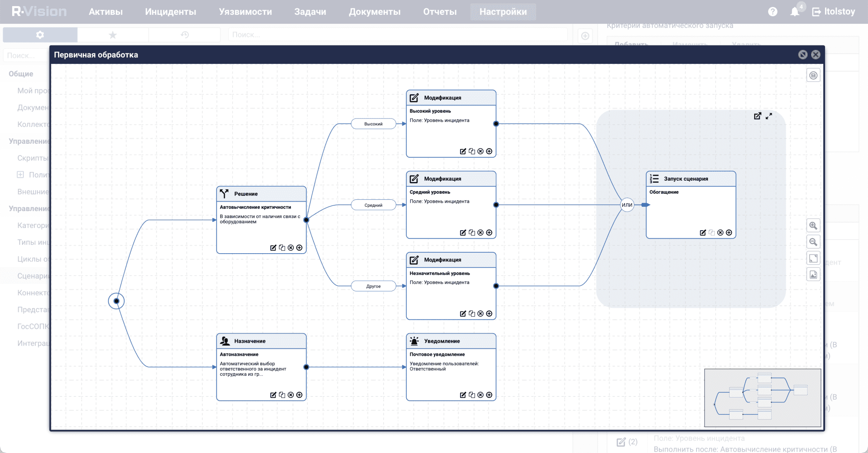Fit the workflow diagram to screen

[813, 258]
